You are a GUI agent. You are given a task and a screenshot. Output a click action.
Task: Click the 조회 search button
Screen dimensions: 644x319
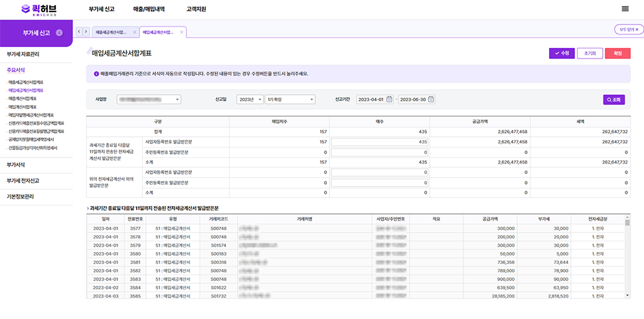tap(614, 100)
